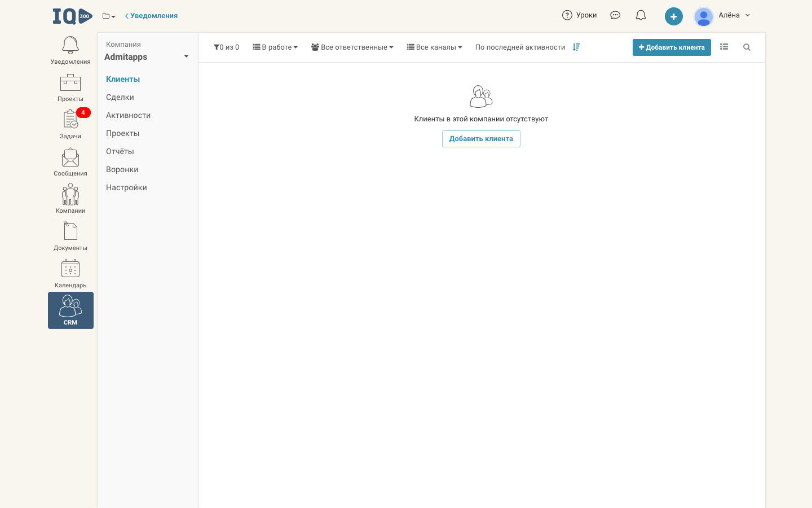812x508 pixels.
Task: Click По последней активности sort option
Action: 520,47
